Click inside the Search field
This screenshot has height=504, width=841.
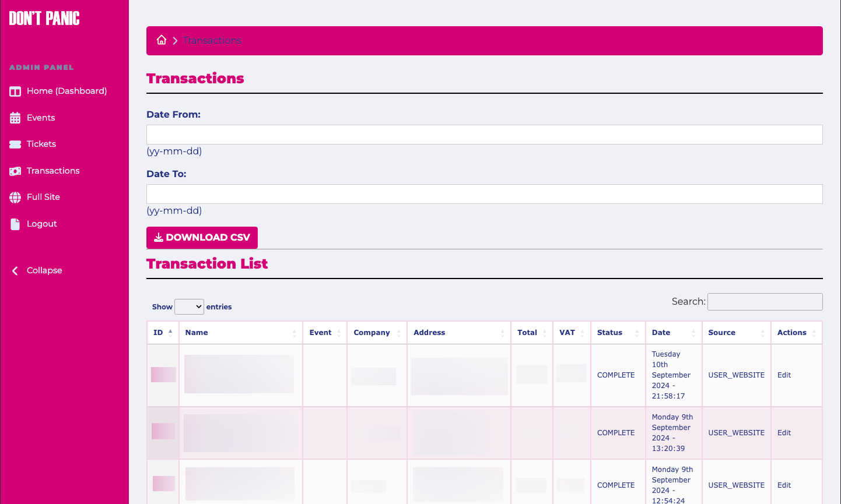(765, 301)
